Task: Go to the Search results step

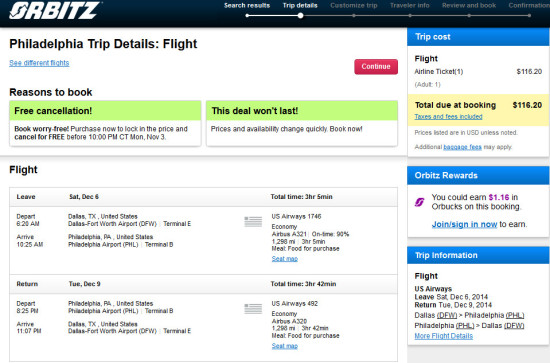Action: pos(247,6)
